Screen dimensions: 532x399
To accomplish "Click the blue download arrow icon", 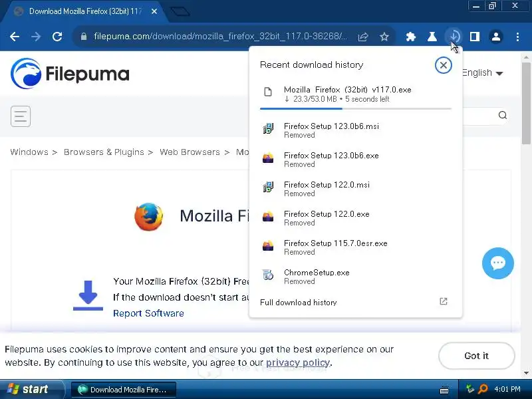I will 88,295.
